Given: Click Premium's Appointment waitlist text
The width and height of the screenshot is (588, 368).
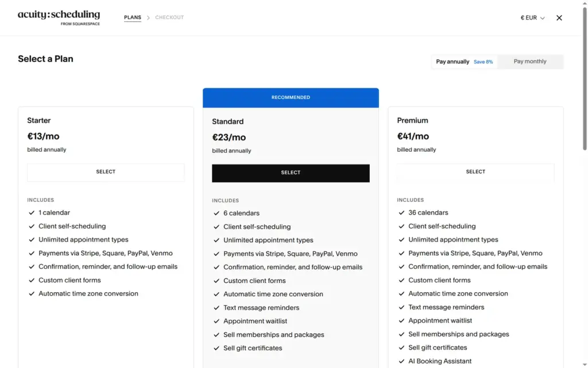Looking at the screenshot, I should click(x=440, y=321).
